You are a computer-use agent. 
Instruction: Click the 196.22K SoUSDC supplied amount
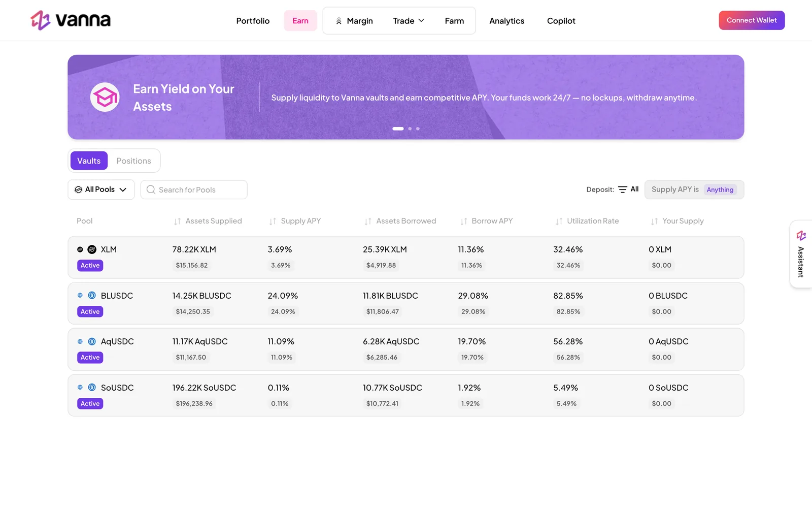pos(204,388)
